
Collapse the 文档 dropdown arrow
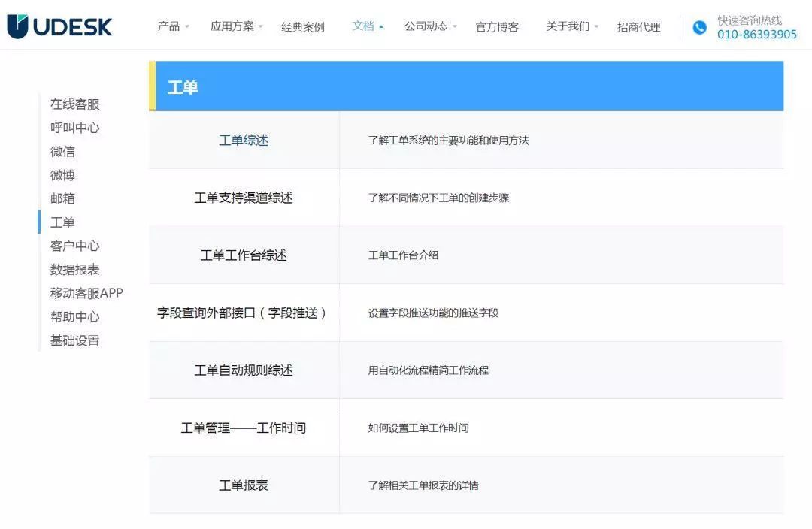(381, 26)
